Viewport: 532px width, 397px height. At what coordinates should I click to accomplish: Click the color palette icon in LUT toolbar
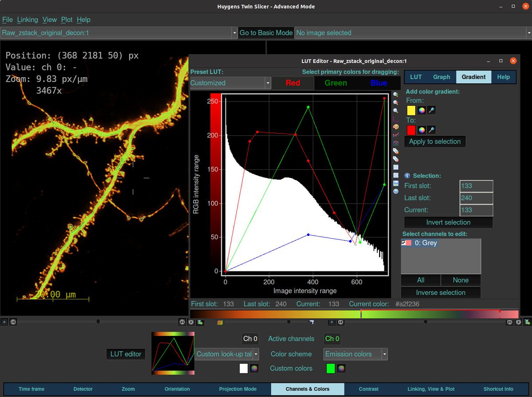[395, 127]
